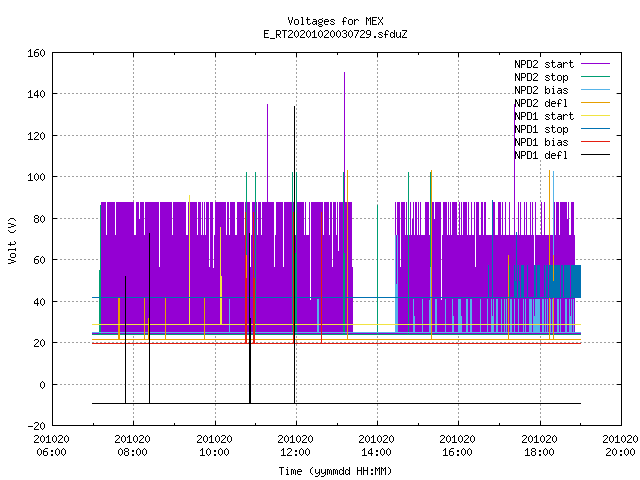Click the 160 y-axis tick label
Screen dimensions: 640x480
pyautogui.click(x=36, y=53)
